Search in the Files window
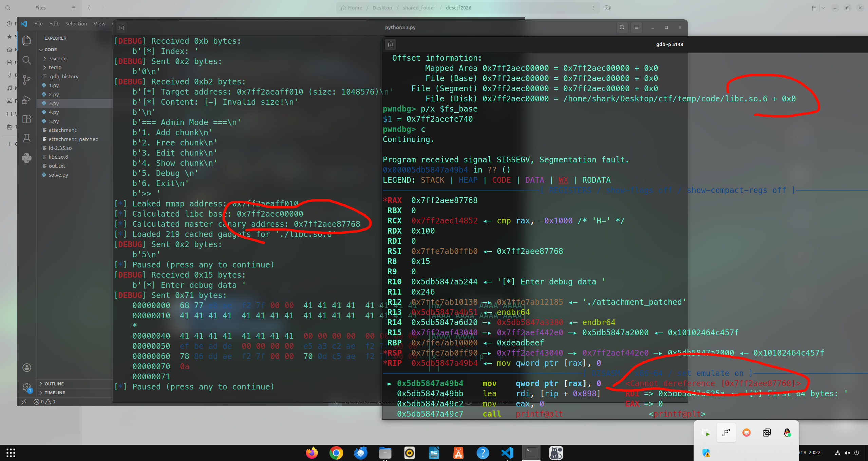Image resolution: width=868 pixels, height=461 pixels. (8, 8)
